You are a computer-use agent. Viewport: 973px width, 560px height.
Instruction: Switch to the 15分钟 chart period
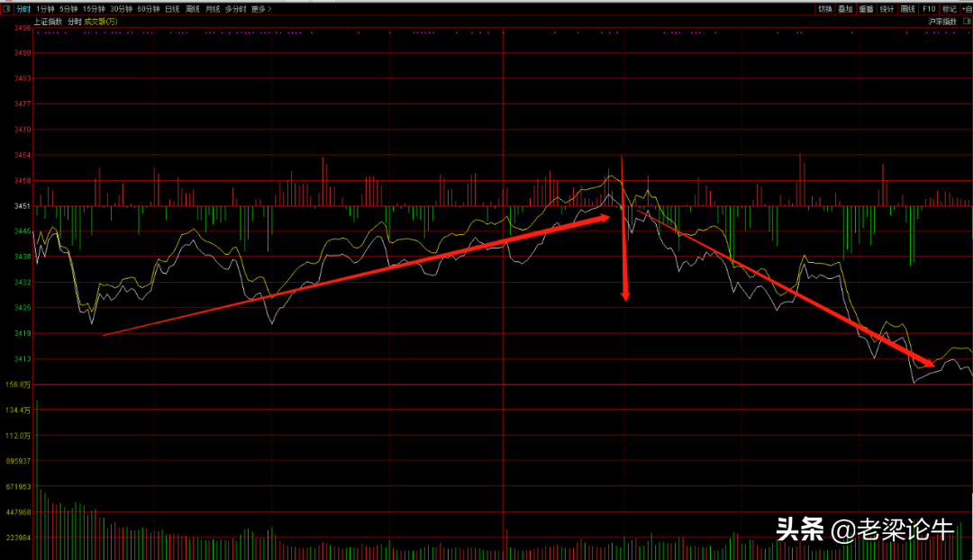click(94, 9)
